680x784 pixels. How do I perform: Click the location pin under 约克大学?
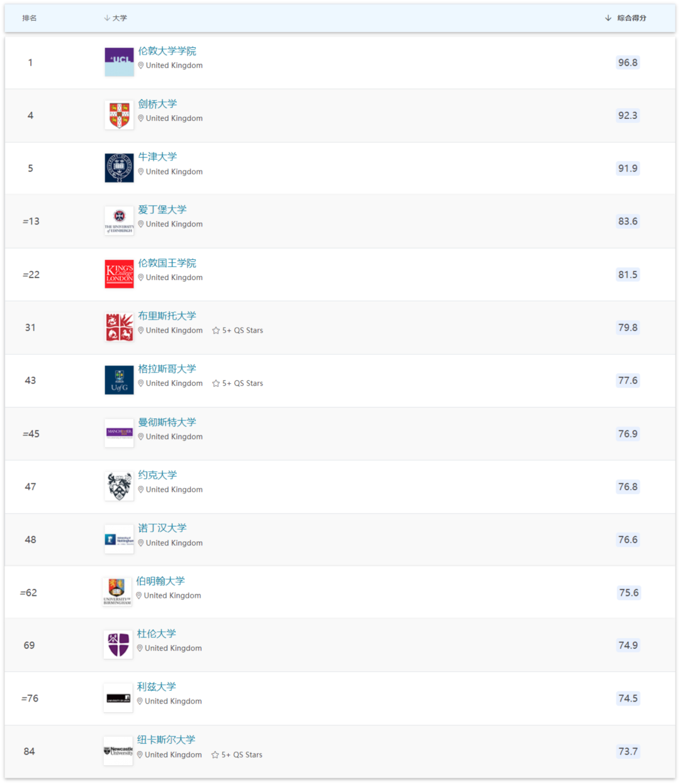tap(141, 490)
